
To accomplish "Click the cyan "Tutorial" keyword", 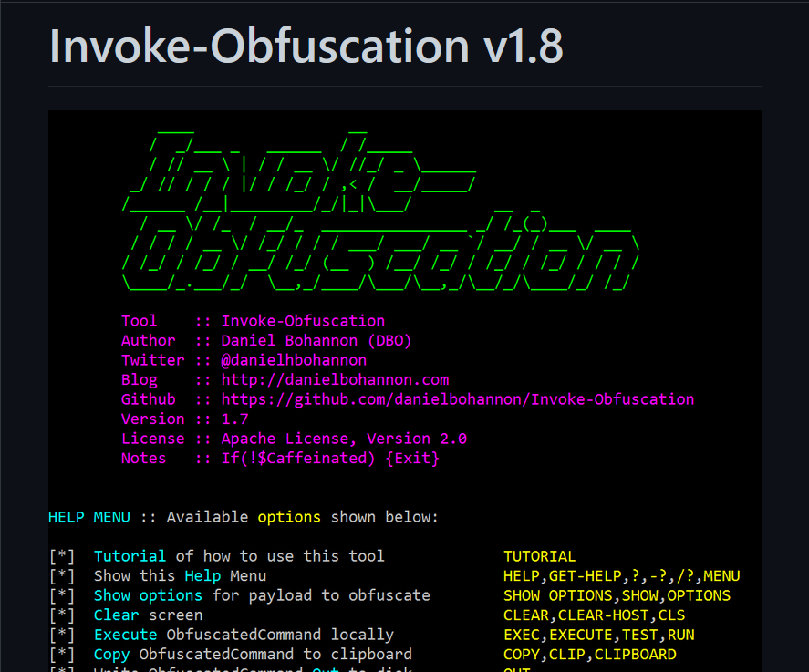I will click(130, 556).
